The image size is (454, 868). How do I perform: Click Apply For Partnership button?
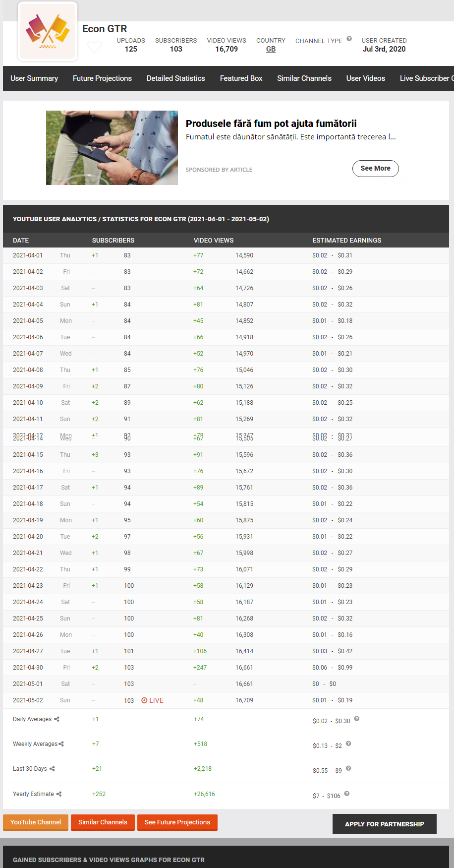385,824
